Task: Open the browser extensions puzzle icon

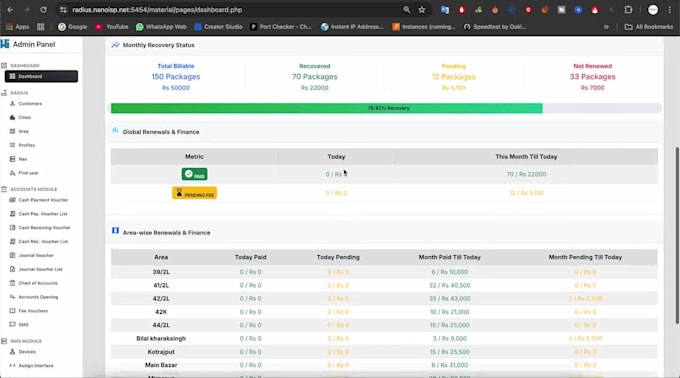Action: (628, 10)
